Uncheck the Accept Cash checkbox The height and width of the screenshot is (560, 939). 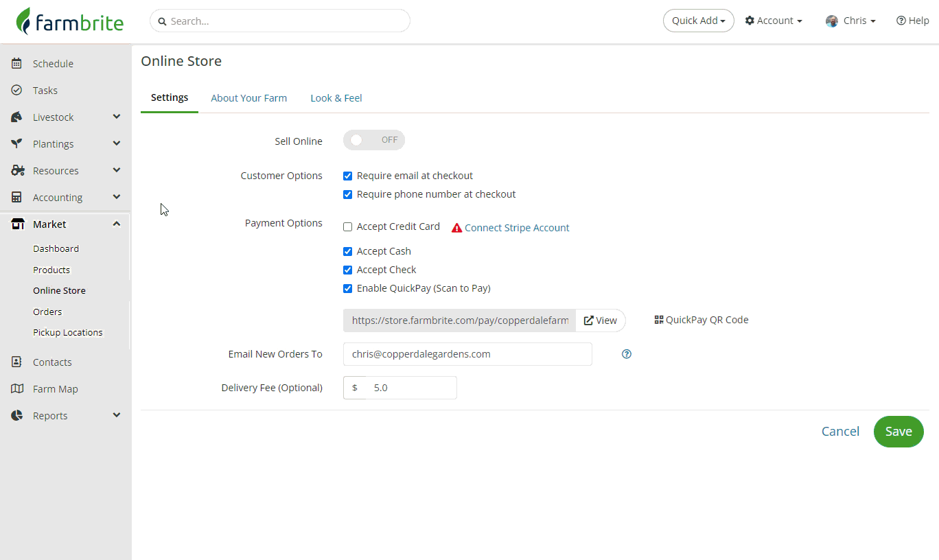348,252
